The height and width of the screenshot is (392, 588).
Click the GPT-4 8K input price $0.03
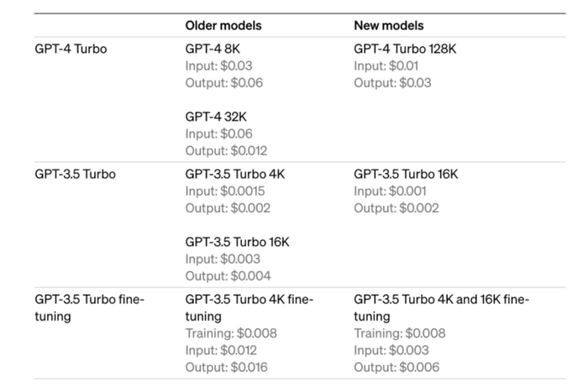(218, 65)
